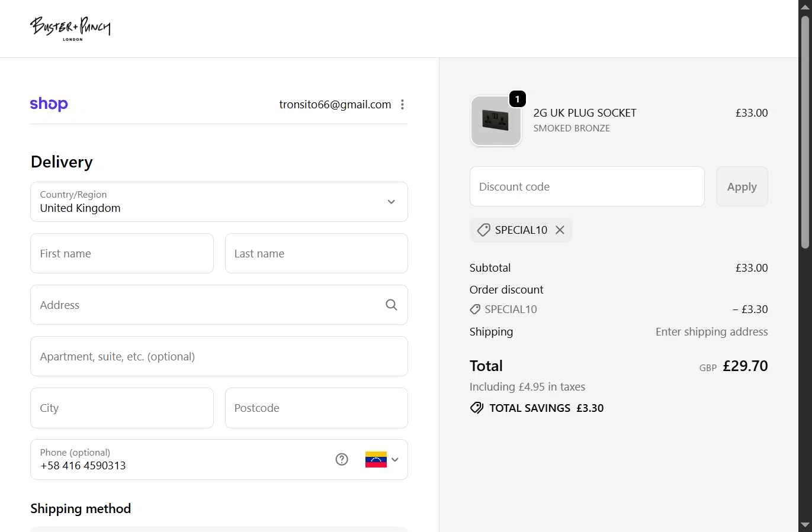Click the Venezuela flag icon
This screenshot has height=532, width=812.
[x=376, y=459]
